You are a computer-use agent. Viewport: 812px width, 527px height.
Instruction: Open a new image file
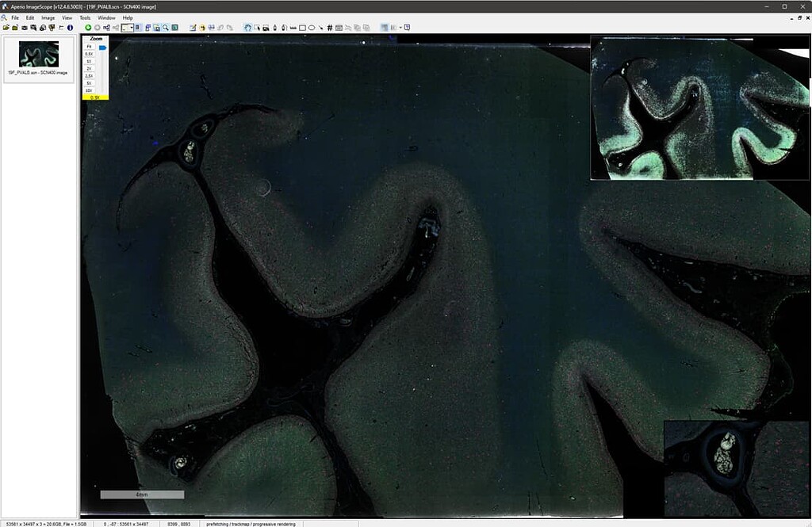[6, 27]
